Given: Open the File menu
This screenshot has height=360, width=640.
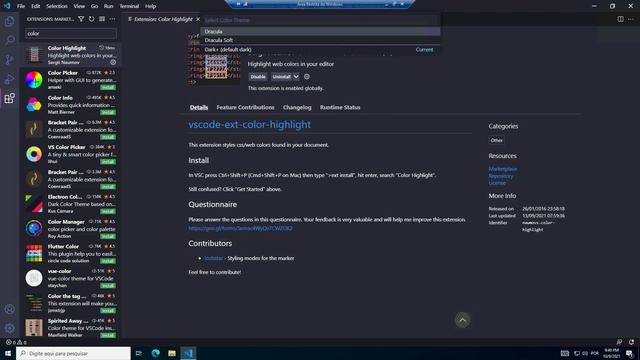Looking at the screenshot, I should point(21,6).
